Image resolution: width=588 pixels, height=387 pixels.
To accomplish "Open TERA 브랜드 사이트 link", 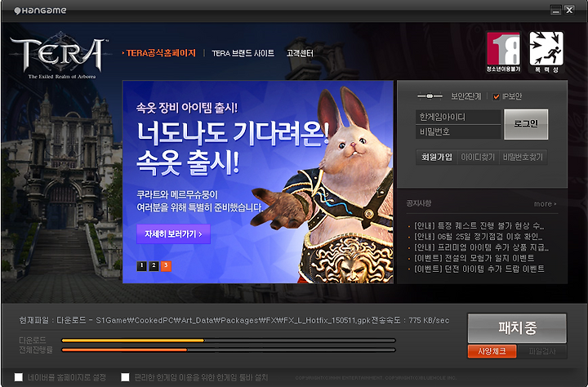I will coord(243,53).
